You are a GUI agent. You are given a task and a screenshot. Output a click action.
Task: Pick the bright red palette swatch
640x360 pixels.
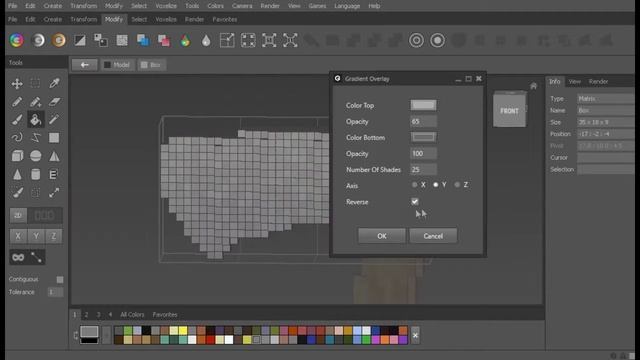coord(211,340)
